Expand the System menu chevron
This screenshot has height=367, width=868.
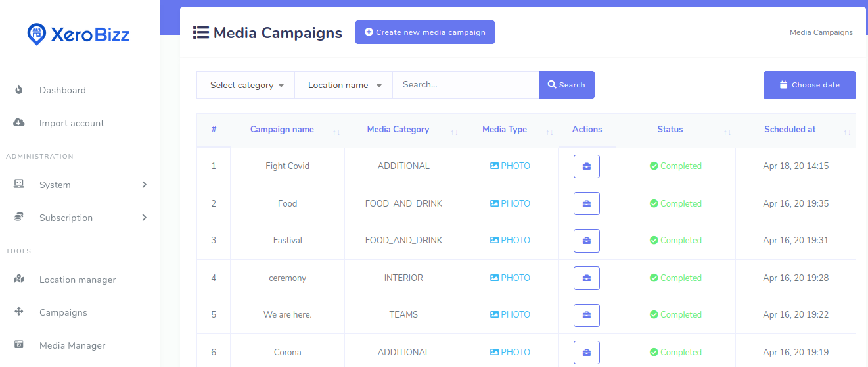(144, 185)
